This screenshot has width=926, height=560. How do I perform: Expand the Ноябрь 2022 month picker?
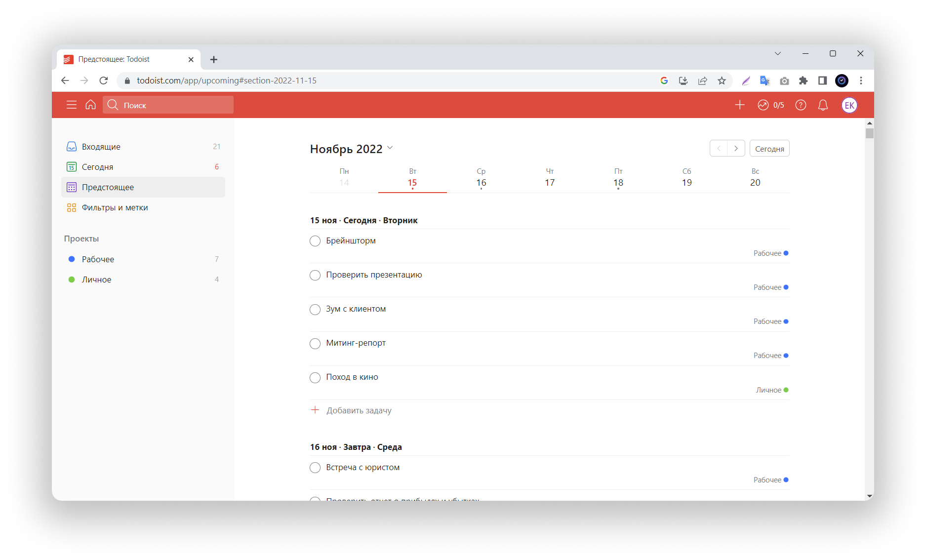351,149
